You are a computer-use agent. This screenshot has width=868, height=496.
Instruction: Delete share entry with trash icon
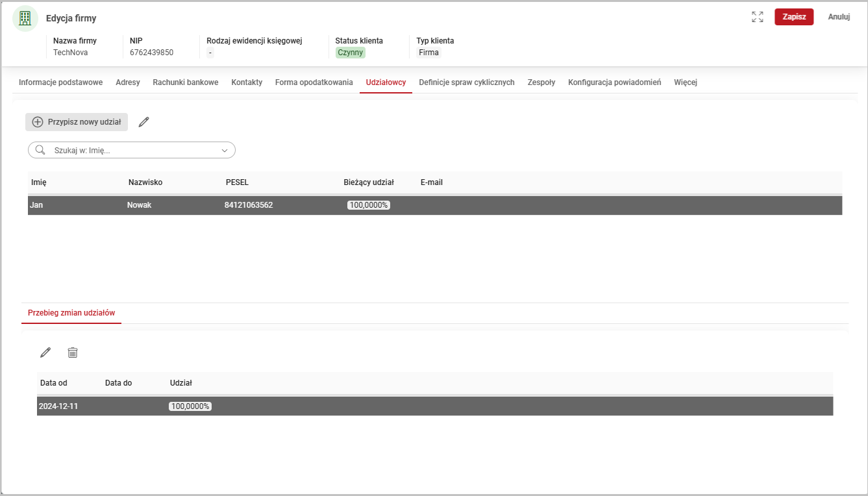(73, 353)
